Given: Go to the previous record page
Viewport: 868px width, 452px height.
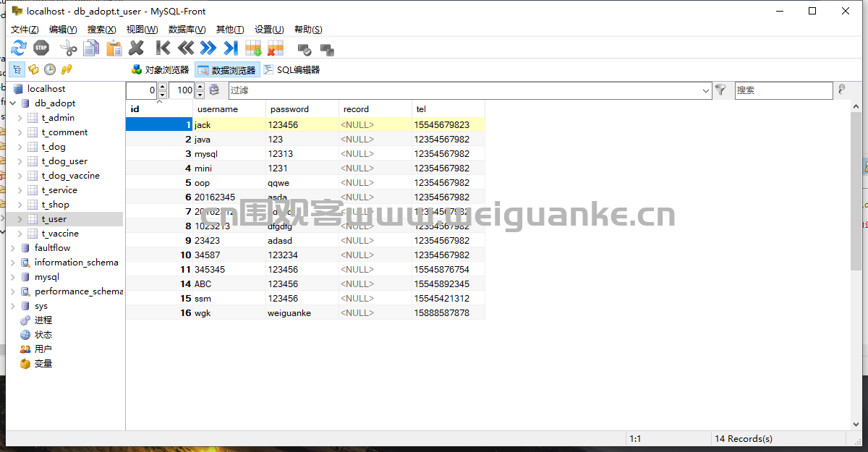Looking at the screenshot, I should pyautogui.click(x=186, y=48).
